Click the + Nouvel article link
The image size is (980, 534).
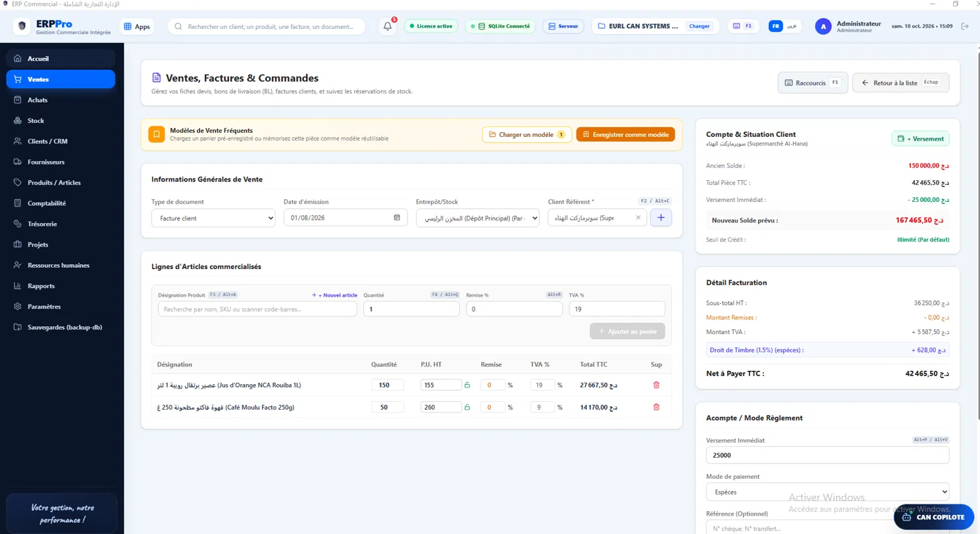[x=334, y=295]
